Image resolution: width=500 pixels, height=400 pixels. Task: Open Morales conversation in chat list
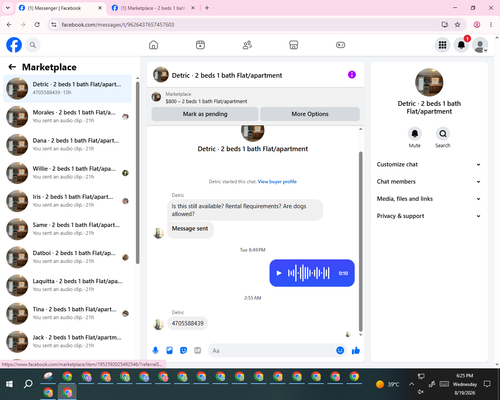coord(67,116)
